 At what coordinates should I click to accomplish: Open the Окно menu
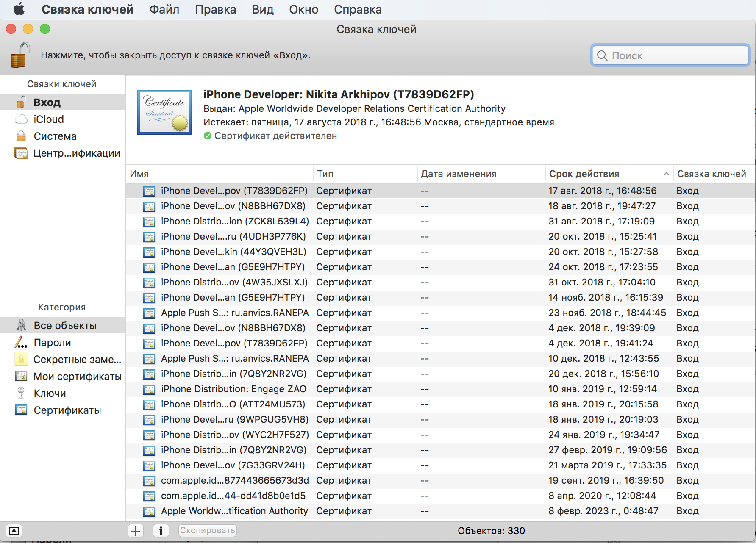pyautogui.click(x=304, y=9)
